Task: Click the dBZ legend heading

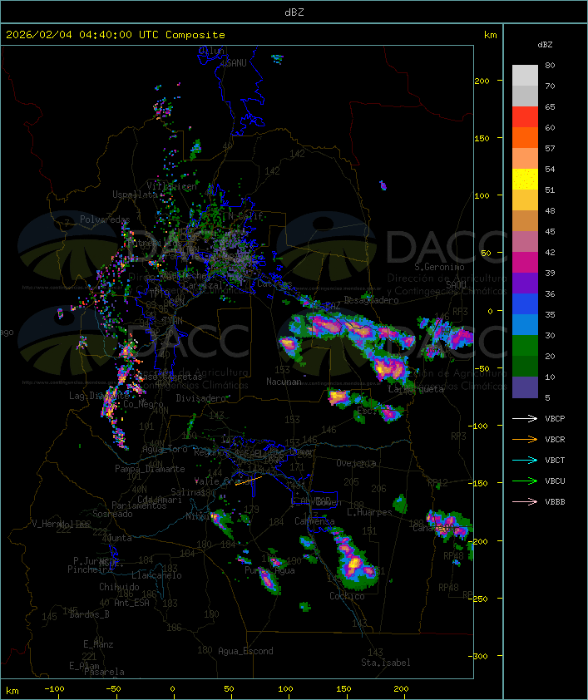Action: [545, 45]
